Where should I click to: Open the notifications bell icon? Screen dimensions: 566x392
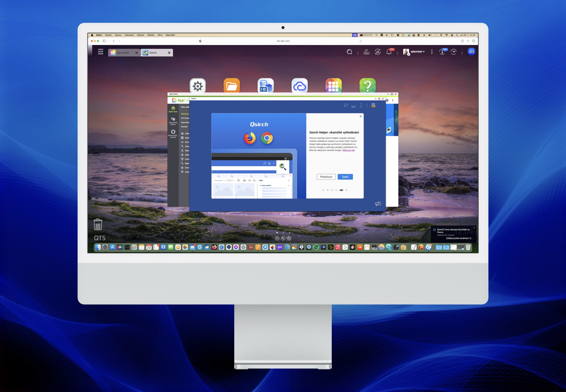point(389,52)
